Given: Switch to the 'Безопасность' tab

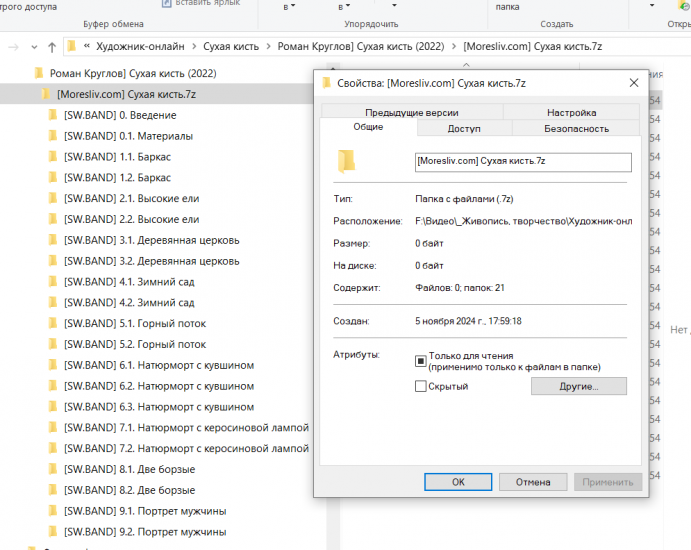Looking at the screenshot, I should tap(576, 129).
